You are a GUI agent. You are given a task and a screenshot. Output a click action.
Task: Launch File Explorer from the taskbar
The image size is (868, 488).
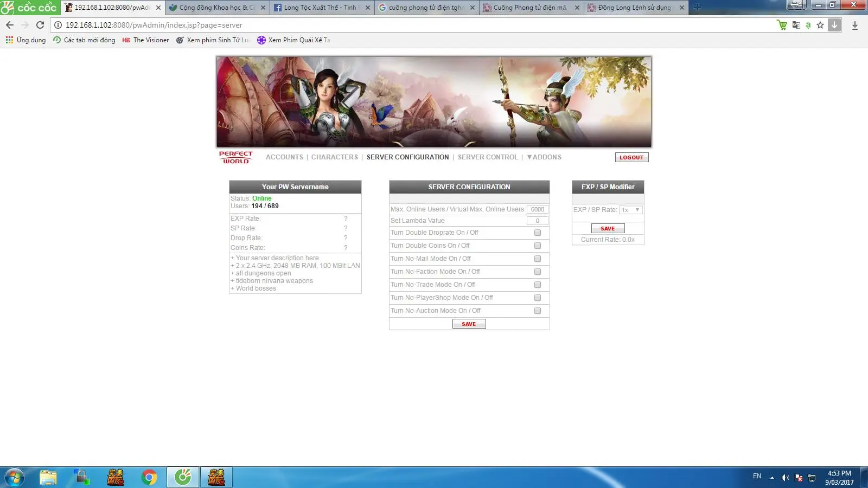[48, 477]
